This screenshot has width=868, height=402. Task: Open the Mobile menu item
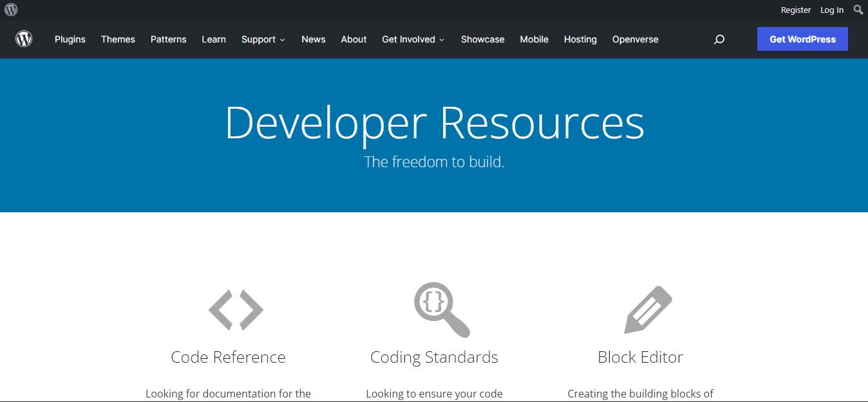pyautogui.click(x=534, y=39)
